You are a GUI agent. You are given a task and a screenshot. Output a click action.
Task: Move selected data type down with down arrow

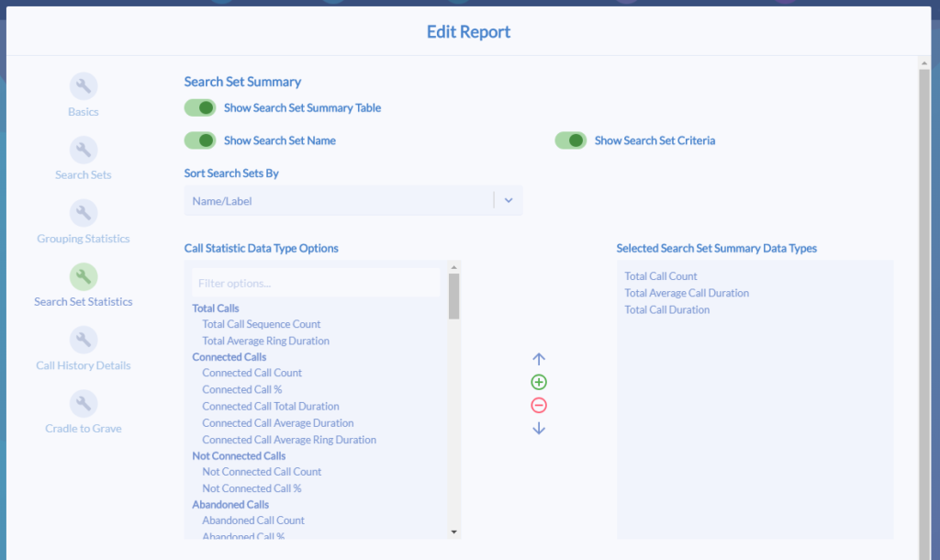(x=538, y=428)
